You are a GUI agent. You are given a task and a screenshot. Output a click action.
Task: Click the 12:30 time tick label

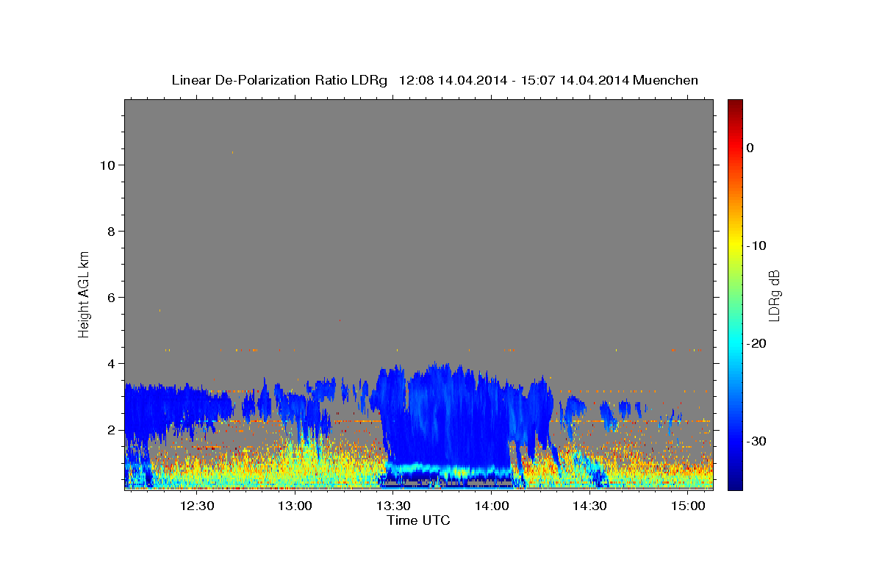pos(197,506)
